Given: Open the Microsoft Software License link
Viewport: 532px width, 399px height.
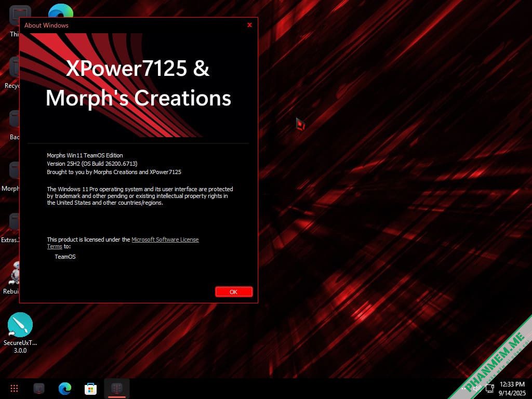Looking at the screenshot, I should click(165, 240).
